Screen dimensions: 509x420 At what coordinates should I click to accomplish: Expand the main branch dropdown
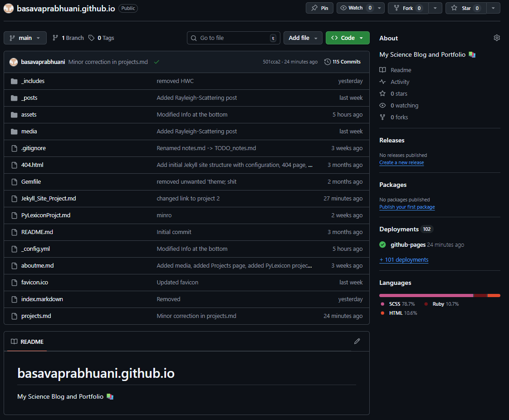(x=25, y=38)
